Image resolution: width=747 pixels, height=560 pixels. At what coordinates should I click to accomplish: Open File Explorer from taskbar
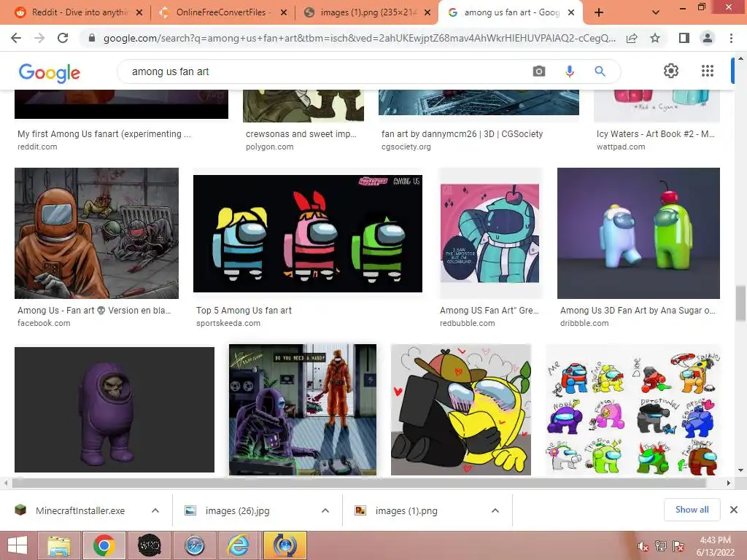[x=59, y=545]
